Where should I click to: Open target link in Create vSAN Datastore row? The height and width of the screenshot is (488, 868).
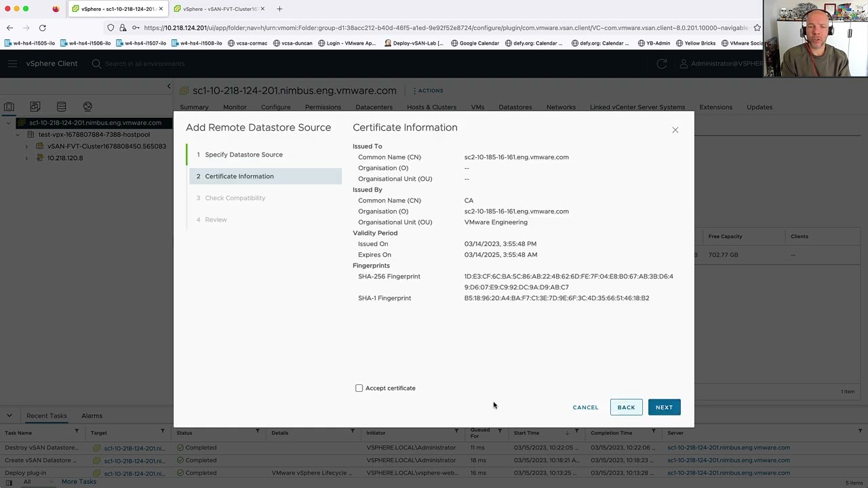[134, 461]
